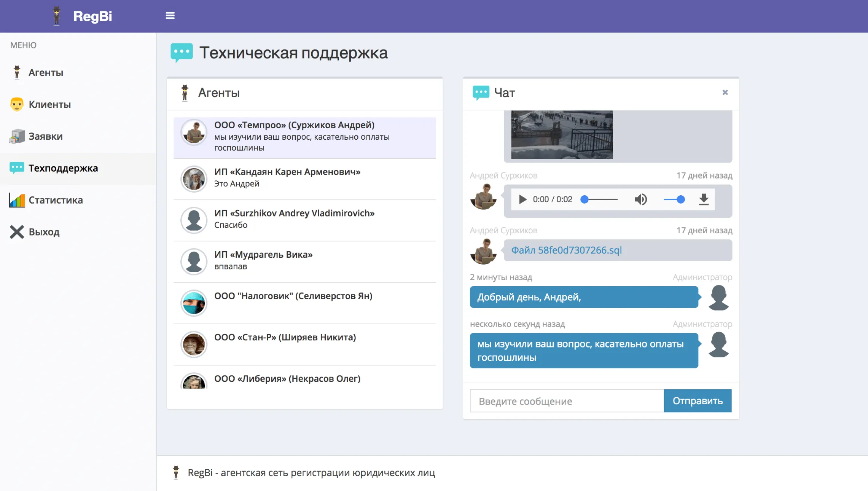Go to Клиенты in sidebar
The width and height of the screenshot is (868, 491).
[49, 105]
